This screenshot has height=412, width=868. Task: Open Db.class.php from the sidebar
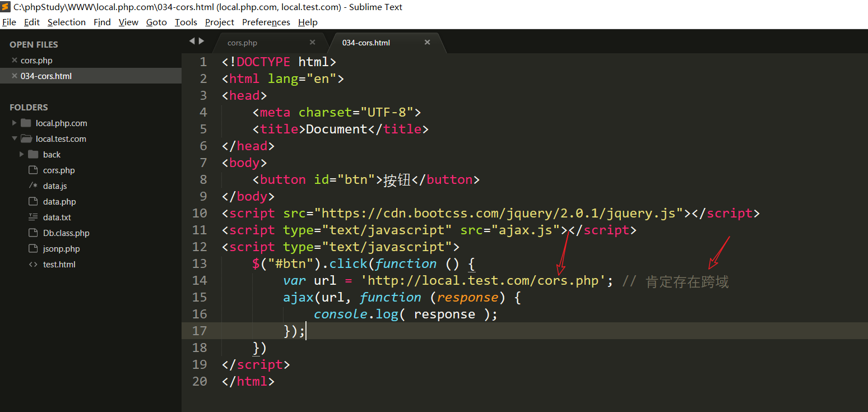point(66,233)
